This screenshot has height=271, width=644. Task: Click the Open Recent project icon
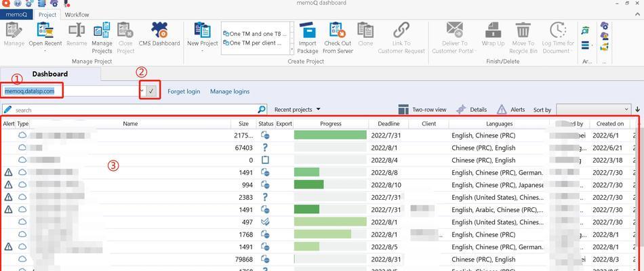pos(45,30)
